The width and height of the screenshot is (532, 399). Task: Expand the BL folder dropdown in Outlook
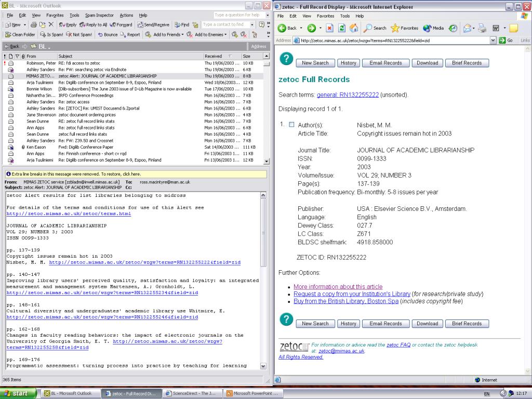pyautogui.click(x=49, y=47)
